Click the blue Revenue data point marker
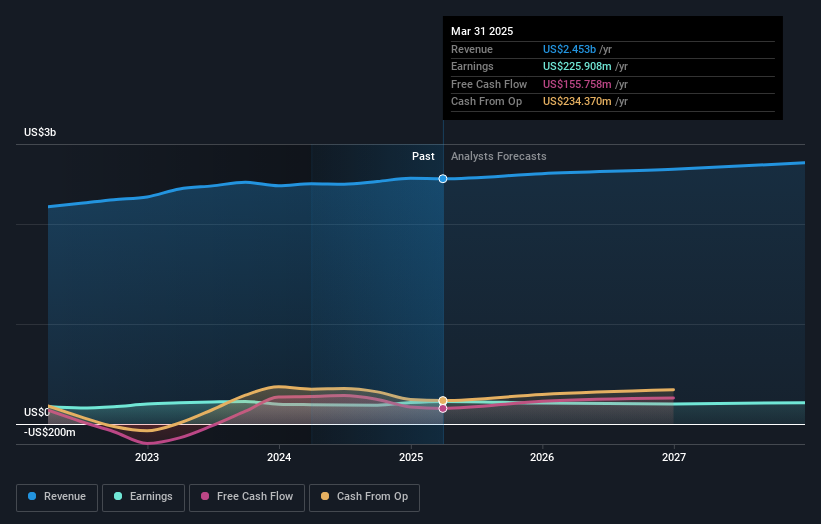The image size is (821, 524). point(443,179)
